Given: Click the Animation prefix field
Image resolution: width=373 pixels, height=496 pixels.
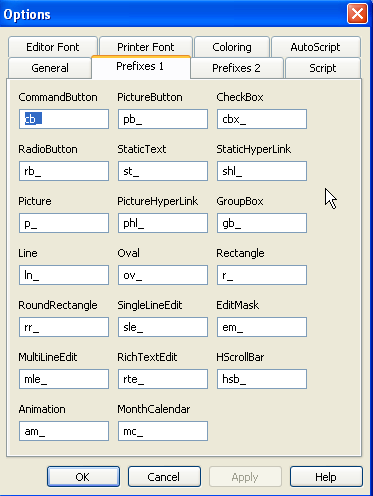Looking at the screenshot, I should click(64, 431).
